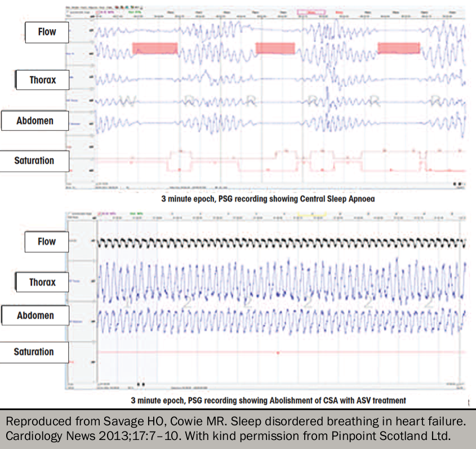Click the black dots icon at bottom-left of lower recording
This screenshot has height=449, width=476.
pyautogui.click(x=139, y=384)
